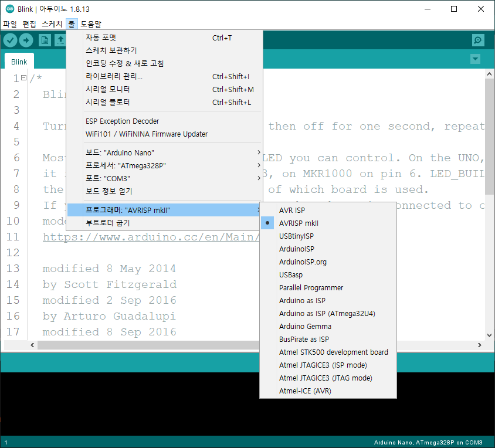Open 라이브러리 관리... entry
Image resolution: width=495 pixels, height=448 pixels.
click(x=164, y=76)
